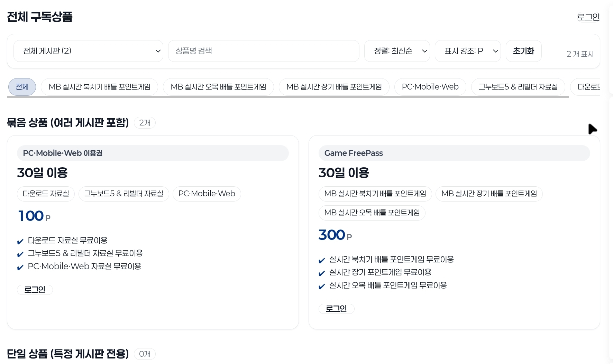Viewport: 613px width, 364px height.
Task: Click the PC·Mobile·Web tag in first card
Action: coord(207,194)
